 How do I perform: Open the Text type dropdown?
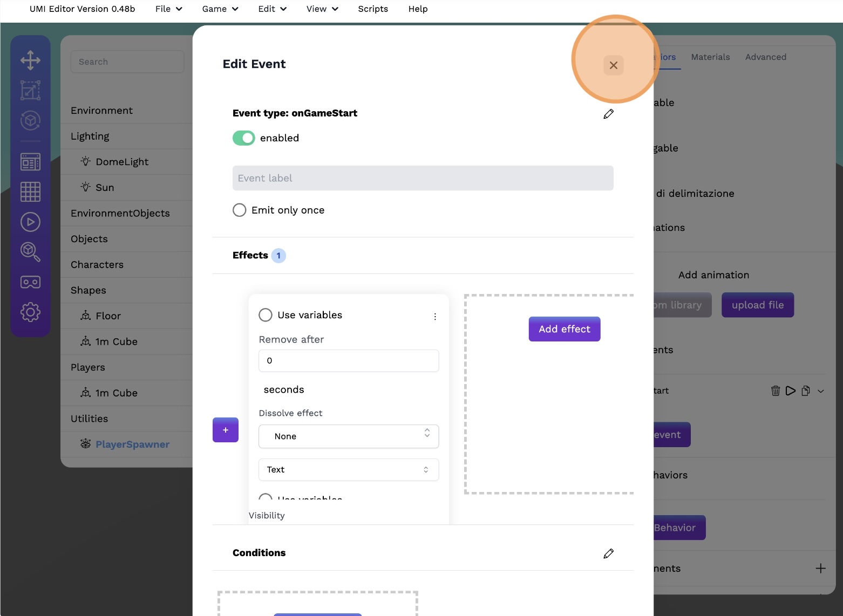point(349,470)
